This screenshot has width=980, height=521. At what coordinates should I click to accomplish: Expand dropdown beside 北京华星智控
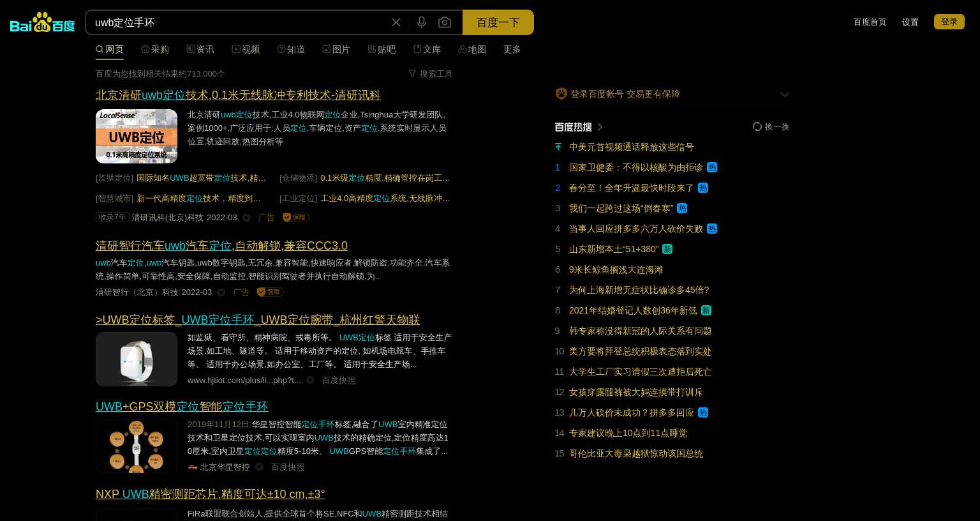[x=259, y=467]
